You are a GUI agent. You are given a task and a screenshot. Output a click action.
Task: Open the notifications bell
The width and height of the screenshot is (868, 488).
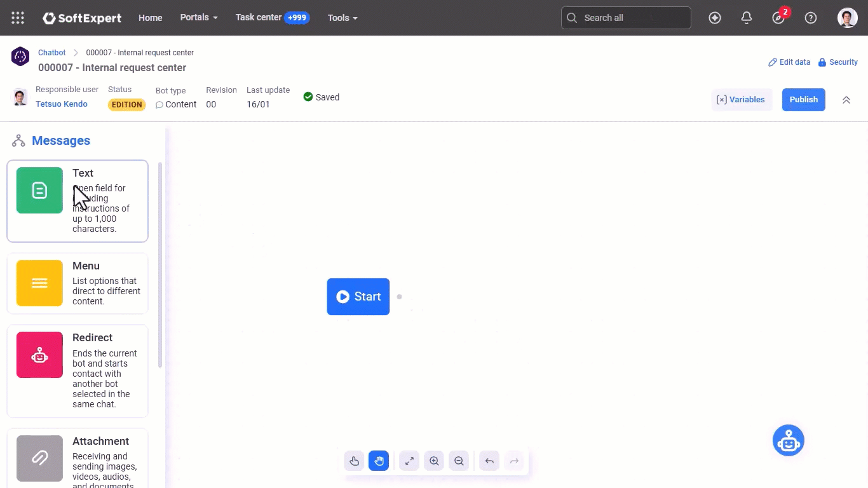coord(747,18)
